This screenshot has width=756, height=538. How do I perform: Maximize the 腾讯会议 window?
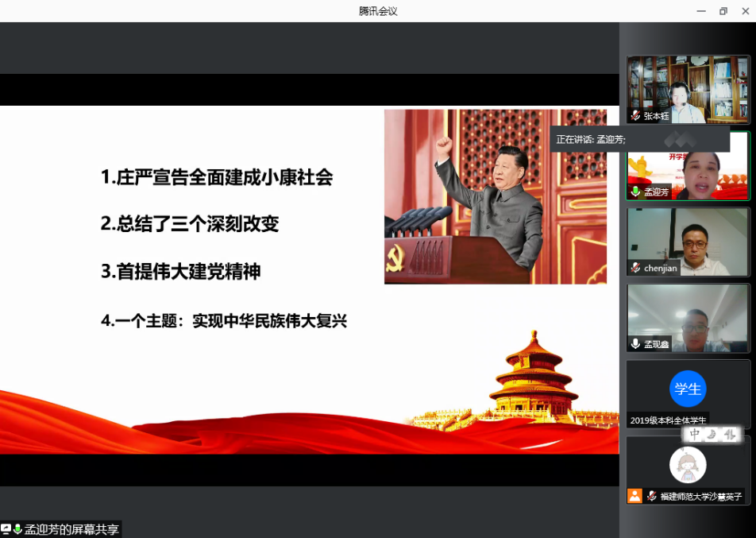point(723,11)
